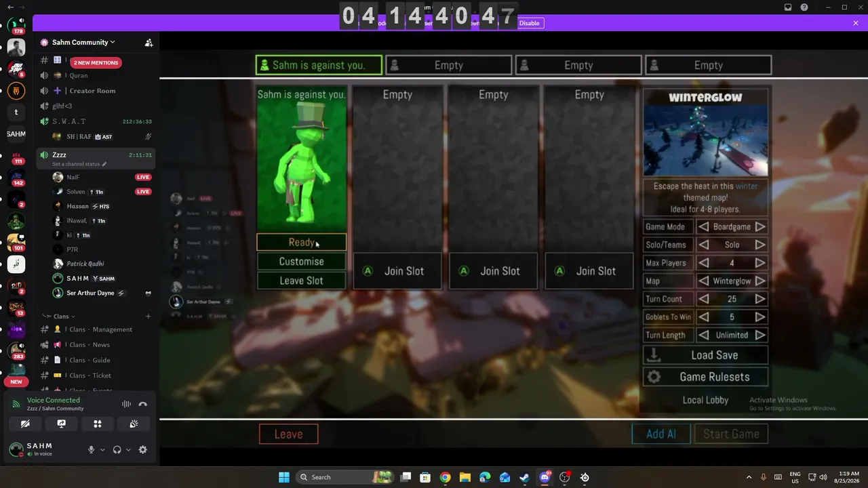Image resolution: width=868 pixels, height=488 pixels.
Task: Open soundboard icon in voice panel
Action: coord(134,424)
